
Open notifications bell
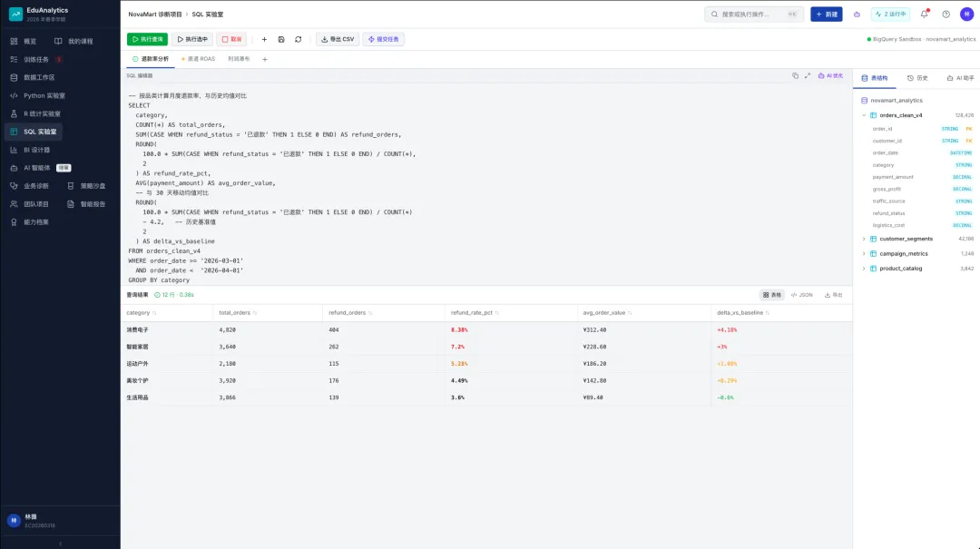tap(925, 14)
